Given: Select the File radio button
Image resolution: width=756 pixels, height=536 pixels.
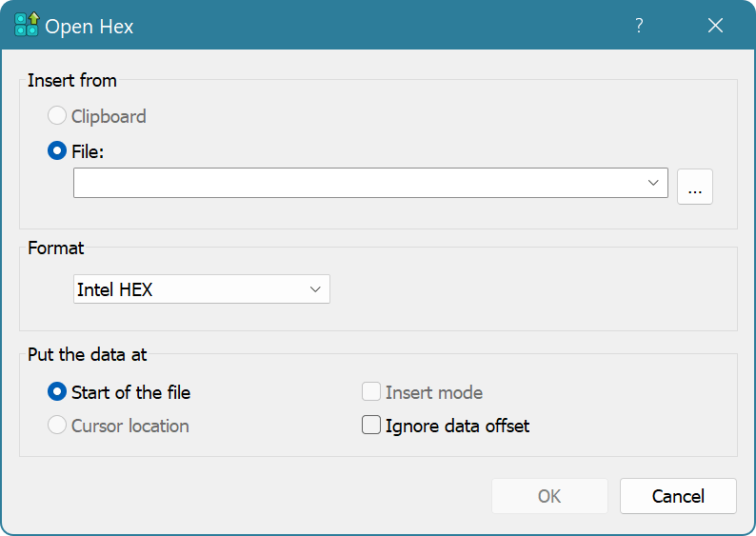Looking at the screenshot, I should 58,150.
